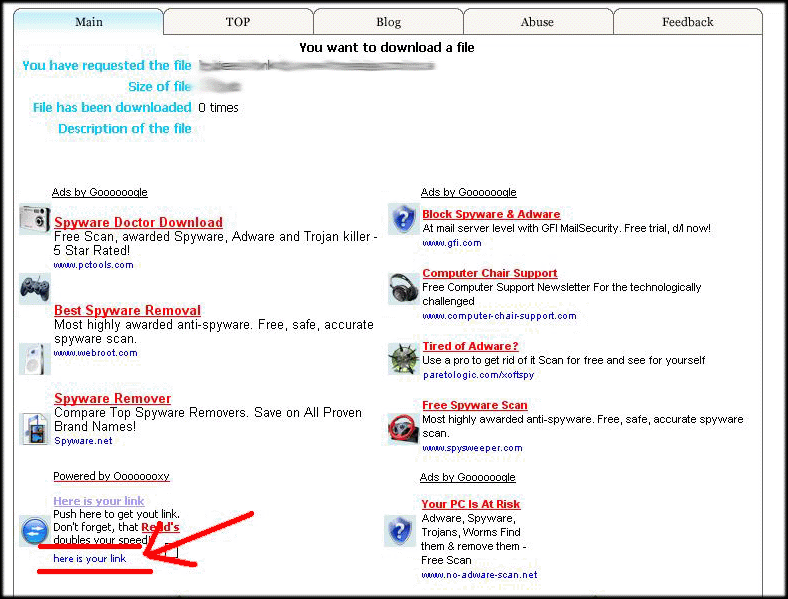
Task: Click the blue arrows icon near Here is your link
Action: (35, 531)
